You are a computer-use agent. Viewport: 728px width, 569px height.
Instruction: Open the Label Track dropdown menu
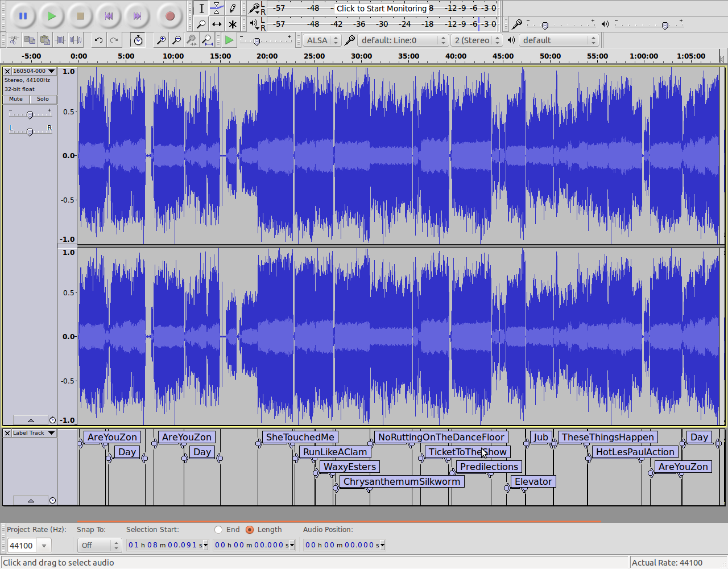click(x=34, y=433)
